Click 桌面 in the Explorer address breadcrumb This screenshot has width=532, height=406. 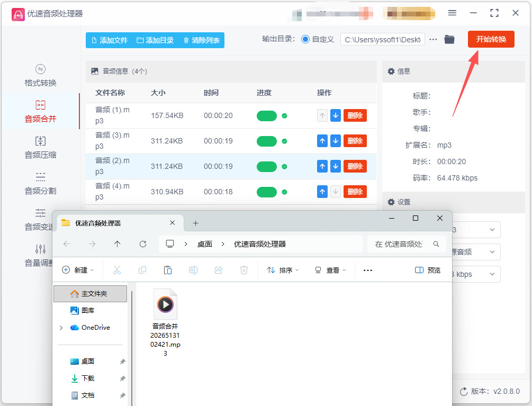coord(204,244)
